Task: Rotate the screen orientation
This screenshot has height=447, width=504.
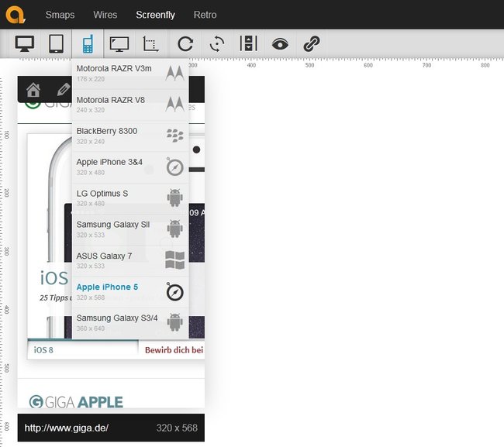Action: (x=217, y=44)
